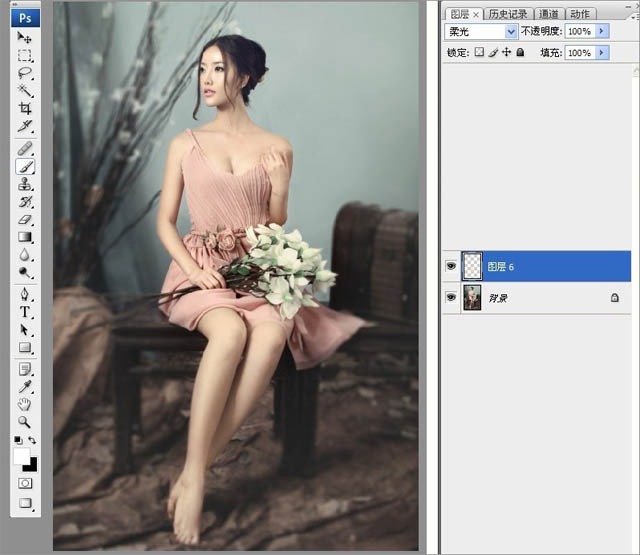640x555 pixels.
Task: Choose the Clone Stamp tool
Action: (25, 185)
